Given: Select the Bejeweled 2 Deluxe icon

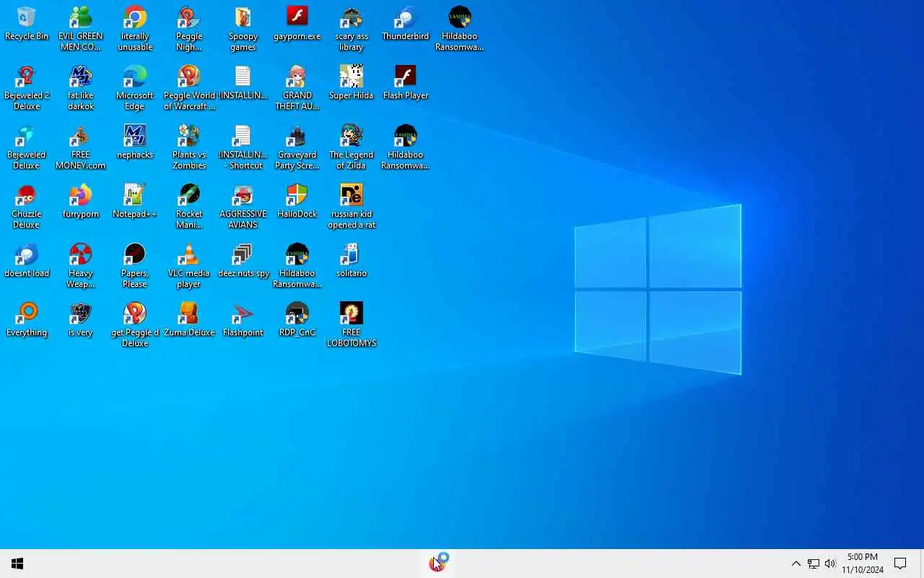Looking at the screenshot, I should 26,88.
